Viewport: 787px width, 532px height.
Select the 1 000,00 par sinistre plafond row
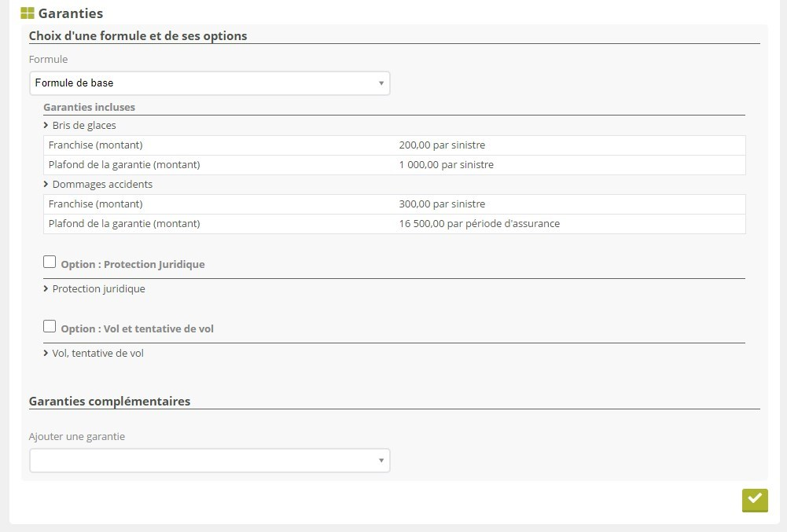coord(446,165)
